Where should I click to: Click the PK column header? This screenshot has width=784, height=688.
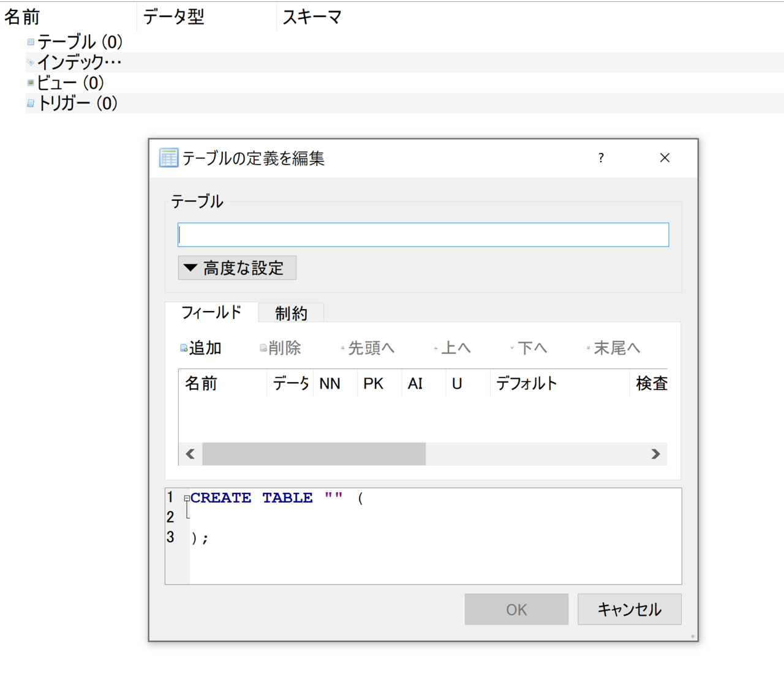[380, 384]
